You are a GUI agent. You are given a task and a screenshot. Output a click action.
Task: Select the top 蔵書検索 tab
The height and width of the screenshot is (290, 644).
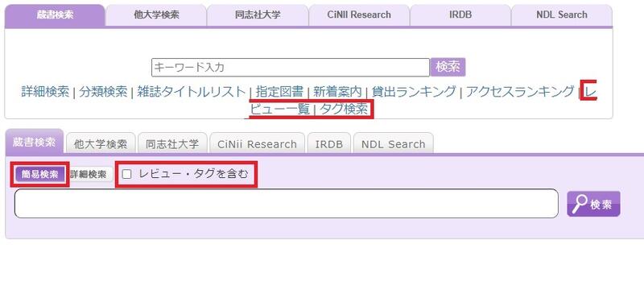(x=55, y=15)
